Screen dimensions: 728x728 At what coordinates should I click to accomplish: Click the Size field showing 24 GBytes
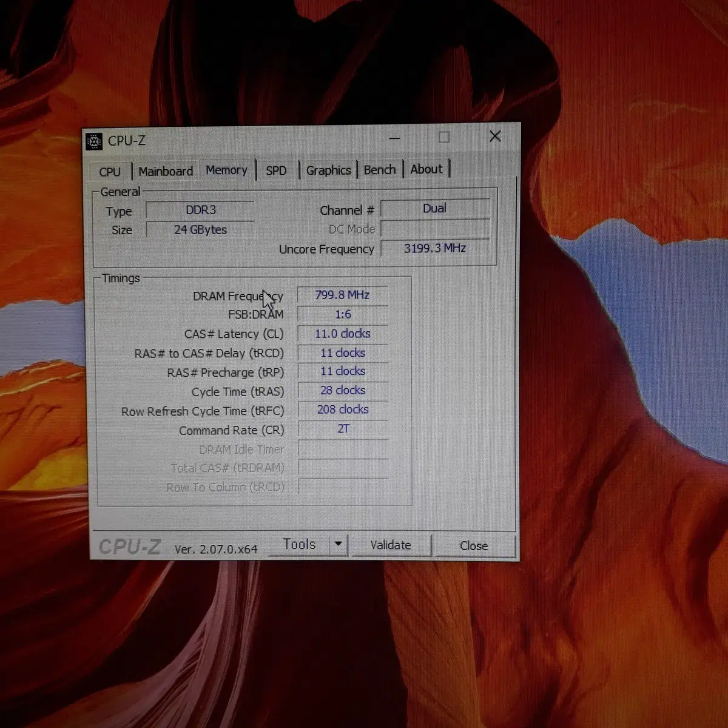tap(200, 229)
